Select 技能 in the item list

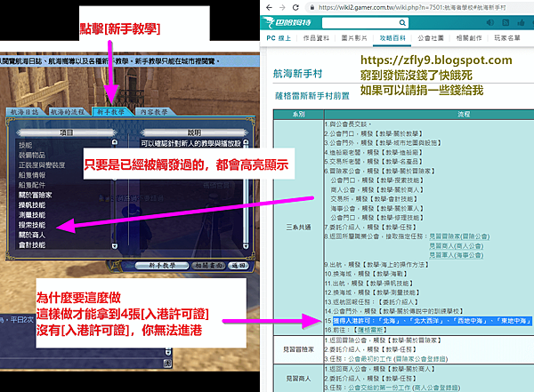click(25, 145)
